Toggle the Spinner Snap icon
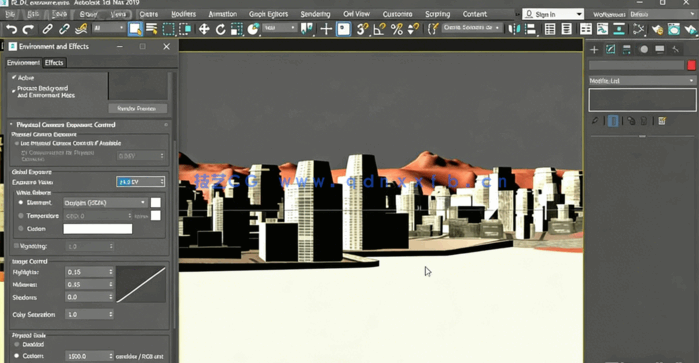Image resolution: width=699 pixels, height=363 pixels. [x=413, y=29]
